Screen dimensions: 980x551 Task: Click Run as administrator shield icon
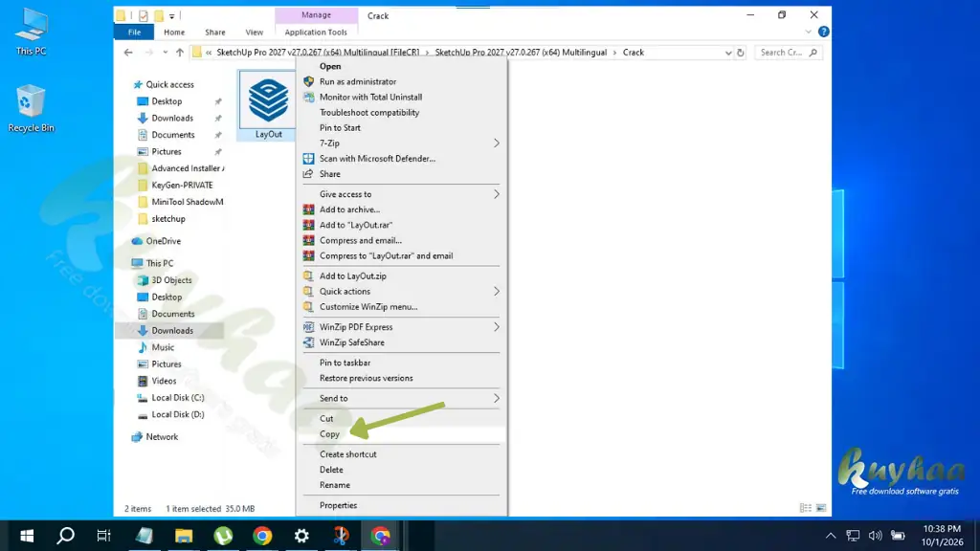click(x=309, y=82)
